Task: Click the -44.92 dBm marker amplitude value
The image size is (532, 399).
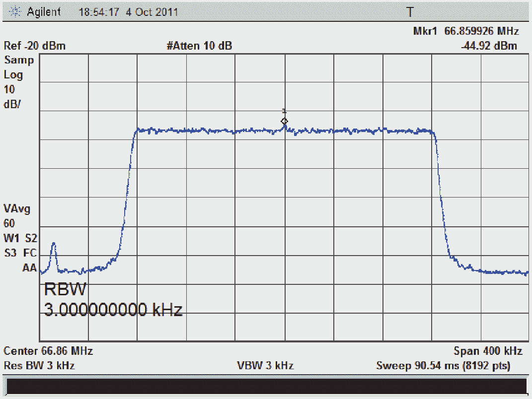Action: click(489, 46)
